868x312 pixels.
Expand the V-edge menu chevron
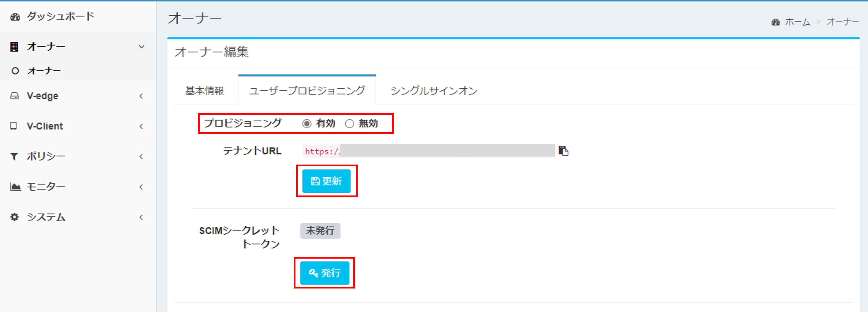141,96
